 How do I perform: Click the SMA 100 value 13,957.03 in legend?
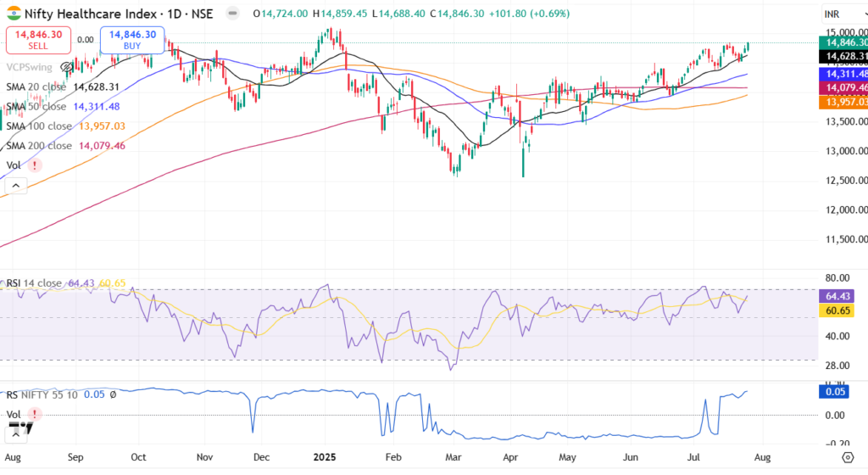tap(102, 126)
